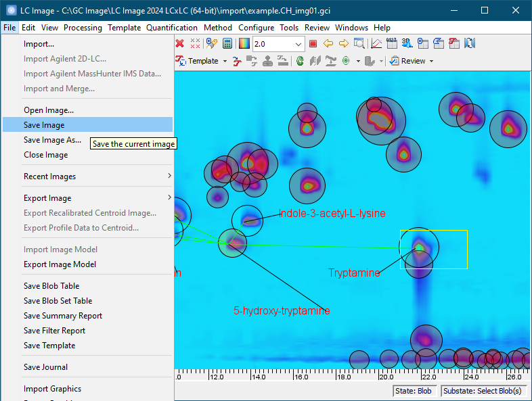Open the Processing menu
532x401 pixels.
[83, 28]
